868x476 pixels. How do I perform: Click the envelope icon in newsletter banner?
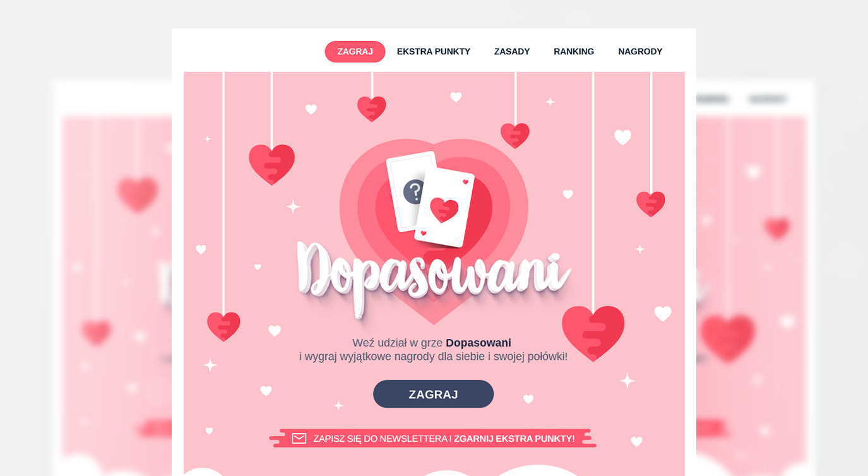(x=299, y=438)
